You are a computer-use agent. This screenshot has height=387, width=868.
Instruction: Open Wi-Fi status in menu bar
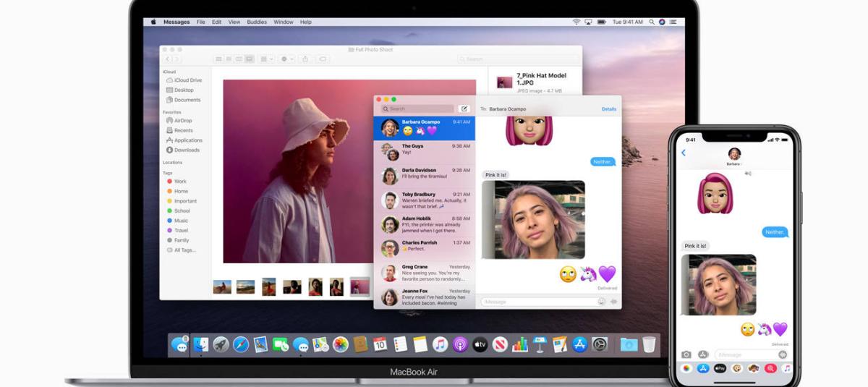tap(576, 22)
